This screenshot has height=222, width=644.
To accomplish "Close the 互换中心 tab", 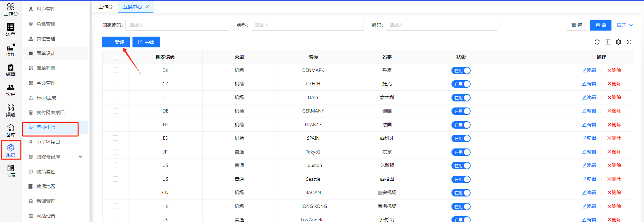I will coord(147,7).
